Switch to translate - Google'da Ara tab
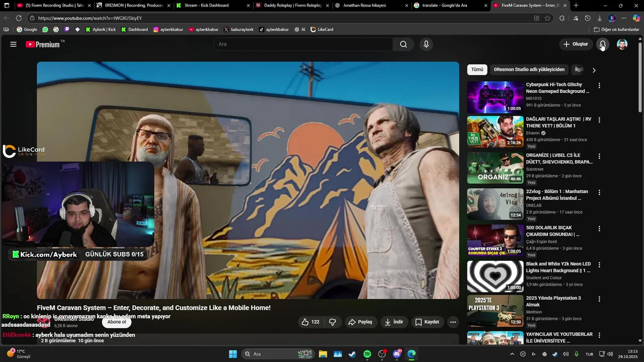This screenshot has height=362, width=644. click(451, 6)
